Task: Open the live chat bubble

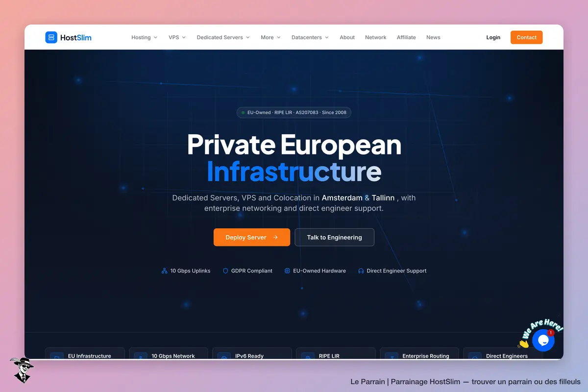Action: pyautogui.click(x=543, y=341)
